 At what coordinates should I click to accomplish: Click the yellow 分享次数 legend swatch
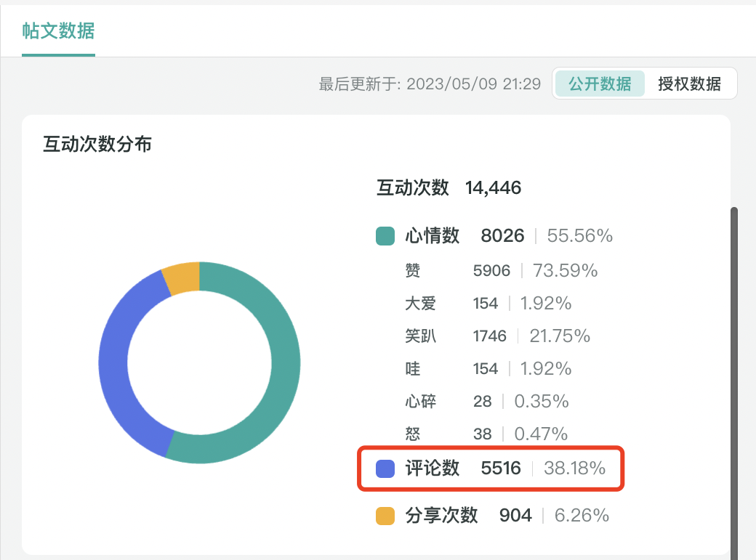[x=385, y=516]
